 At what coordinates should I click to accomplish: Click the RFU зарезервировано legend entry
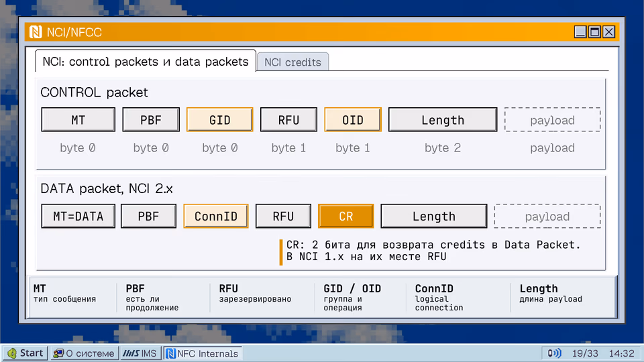pyautogui.click(x=255, y=294)
